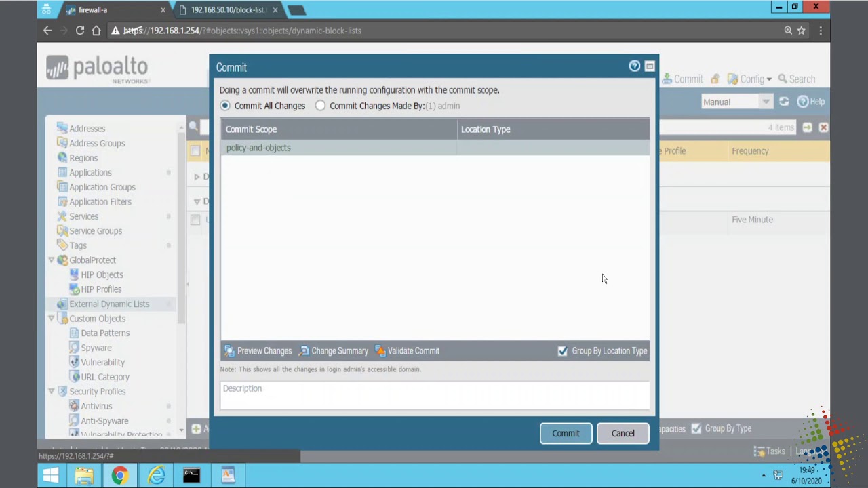Minimize the Commit dialog via its title icon
Screen dimensions: 868x488
650,66
